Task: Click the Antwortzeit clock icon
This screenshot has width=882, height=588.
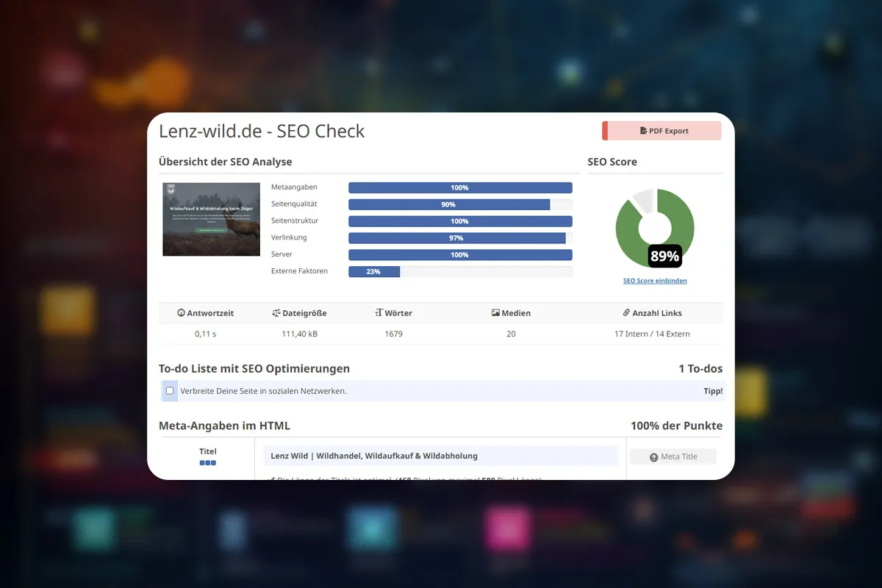Action: coord(181,313)
